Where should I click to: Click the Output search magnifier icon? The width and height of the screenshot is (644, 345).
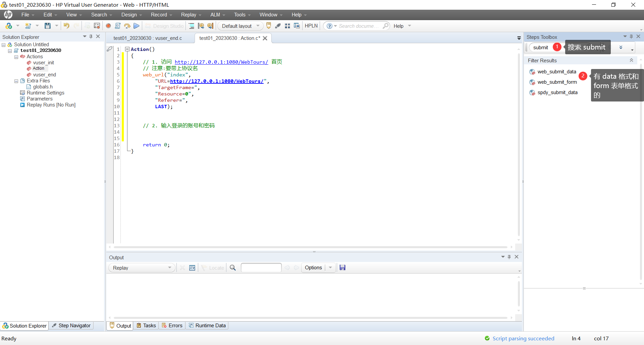233,268
